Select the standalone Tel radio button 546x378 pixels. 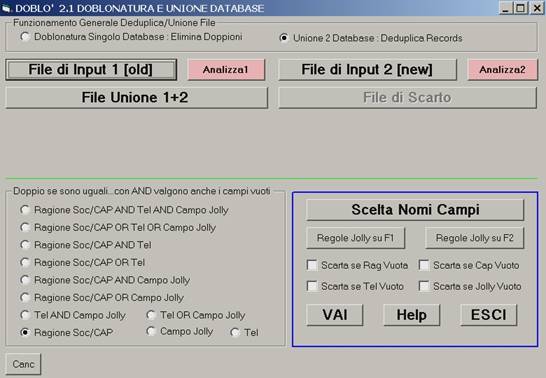tap(235, 332)
